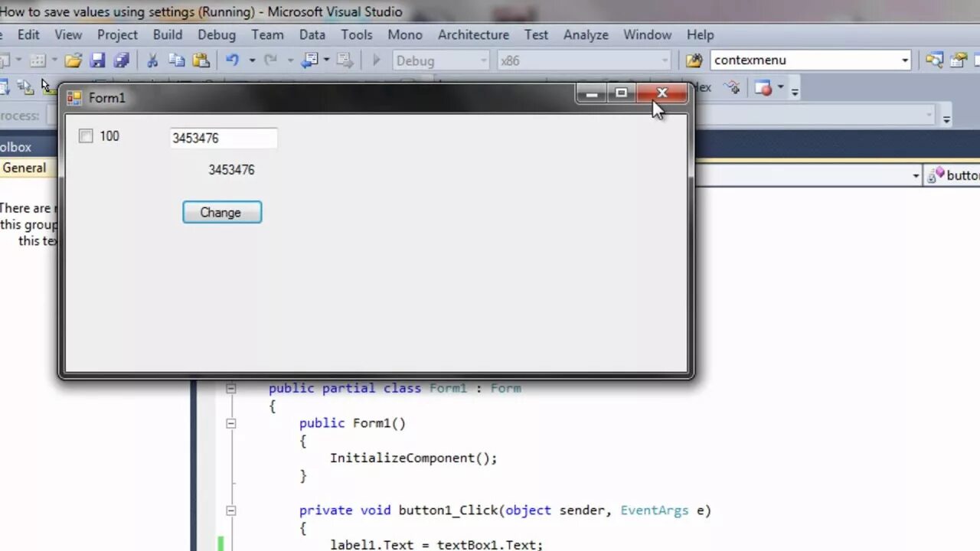The width and height of the screenshot is (980, 551).
Task: Click the label1.Text assignment code line
Action: coord(436,544)
